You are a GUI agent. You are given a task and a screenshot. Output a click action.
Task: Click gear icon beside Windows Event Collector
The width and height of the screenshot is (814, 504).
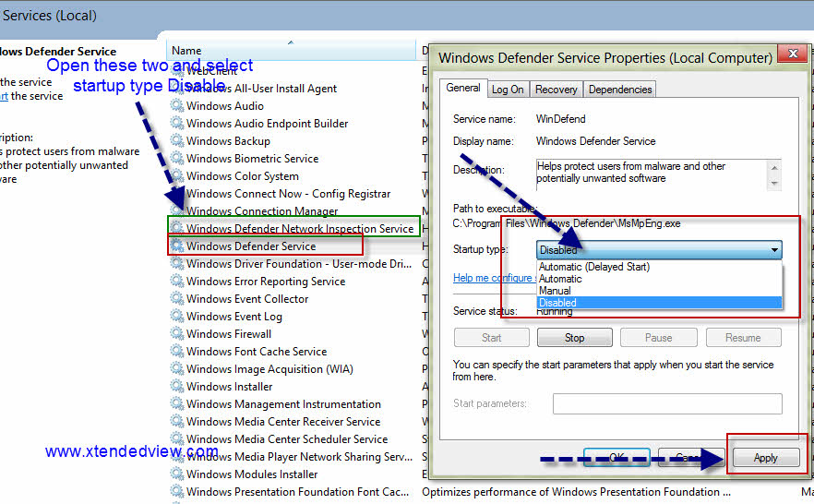pos(177,299)
